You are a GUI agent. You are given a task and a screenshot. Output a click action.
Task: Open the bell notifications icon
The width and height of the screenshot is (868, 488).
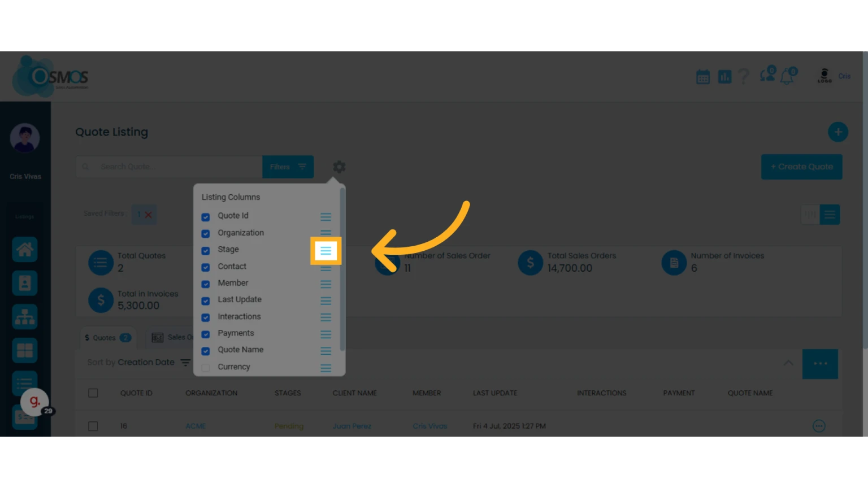tap(788, 75)
